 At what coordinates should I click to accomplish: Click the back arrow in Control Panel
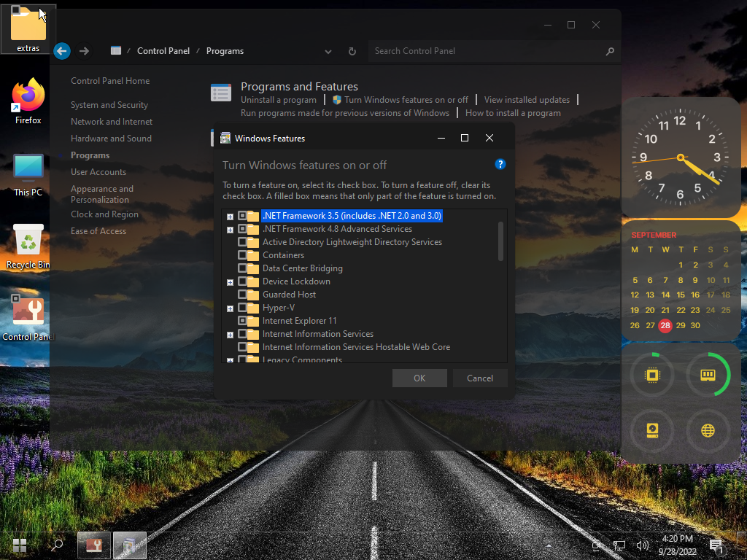click(x=62, y=51)
